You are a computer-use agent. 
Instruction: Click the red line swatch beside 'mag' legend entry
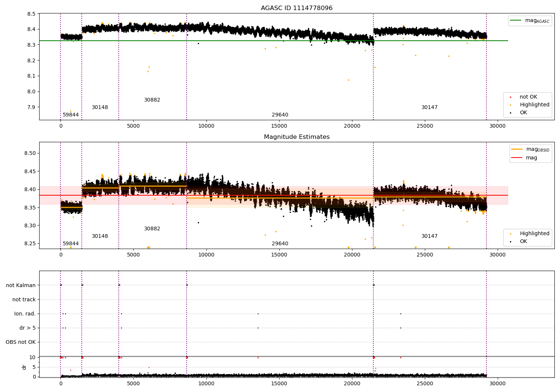pos(517,158)
